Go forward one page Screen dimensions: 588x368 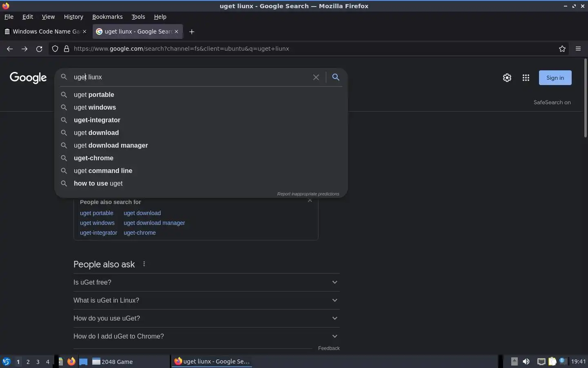tap(24, 49)
